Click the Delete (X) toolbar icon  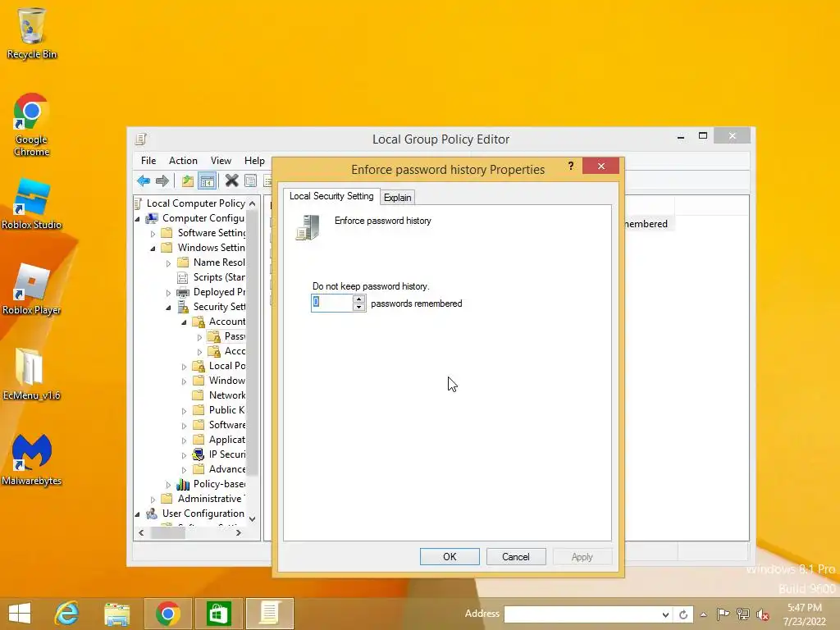[x=231, y=181]
